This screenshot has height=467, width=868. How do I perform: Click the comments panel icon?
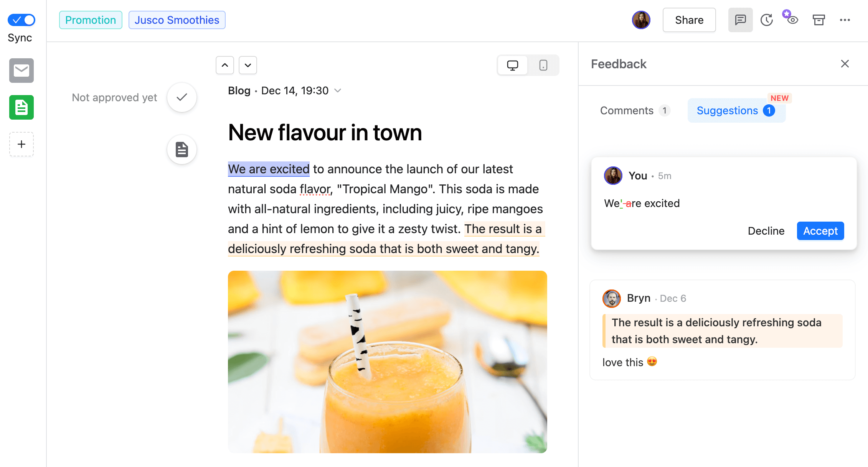tap(740, 20)
